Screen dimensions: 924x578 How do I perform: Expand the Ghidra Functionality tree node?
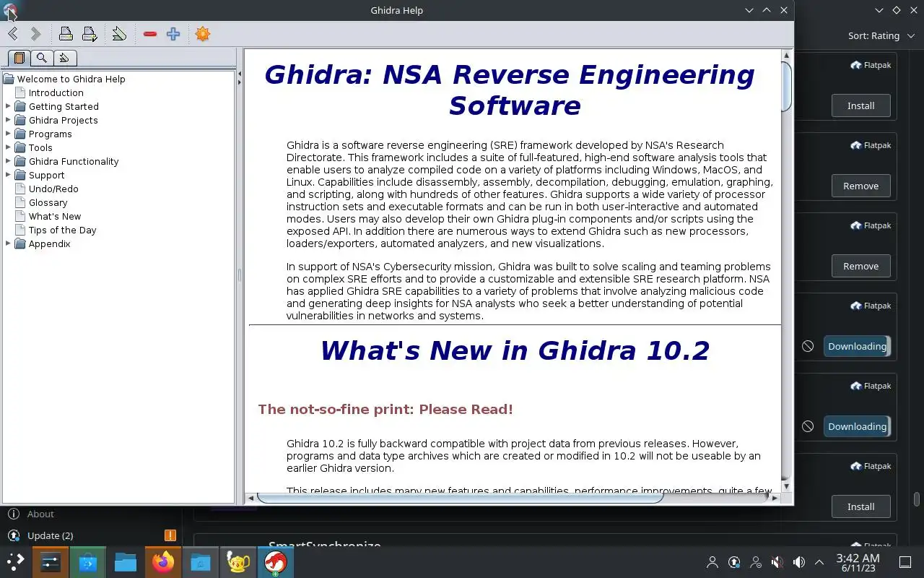pyautogui.click(x=8, y=161)
